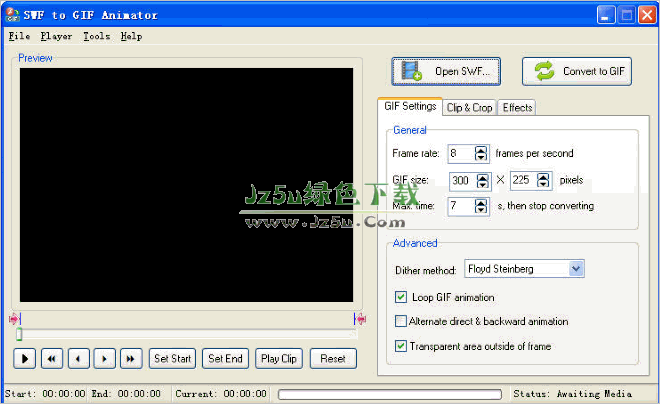Click the Convert to GIF button
Screen dimensions: 660x404
pos(577,72)
